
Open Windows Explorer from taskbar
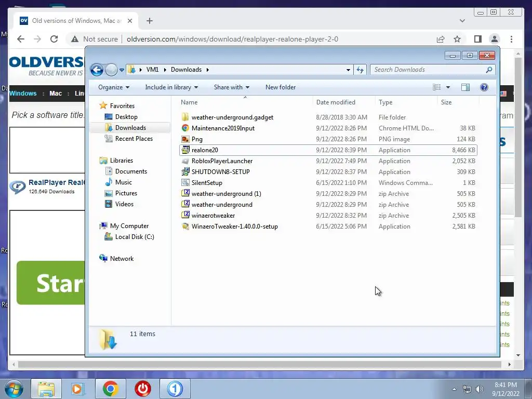click(46, 389)
